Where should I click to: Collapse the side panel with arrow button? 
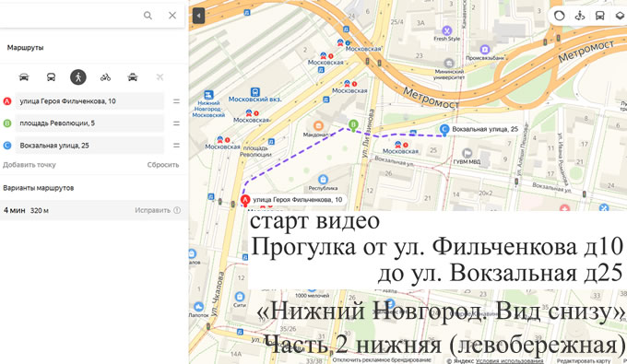coord(199,16)
